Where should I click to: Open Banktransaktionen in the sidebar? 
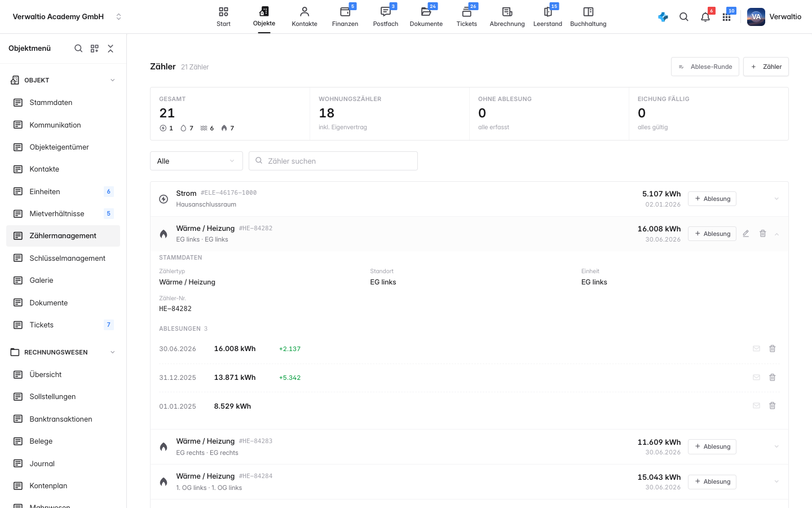[63, 419]
